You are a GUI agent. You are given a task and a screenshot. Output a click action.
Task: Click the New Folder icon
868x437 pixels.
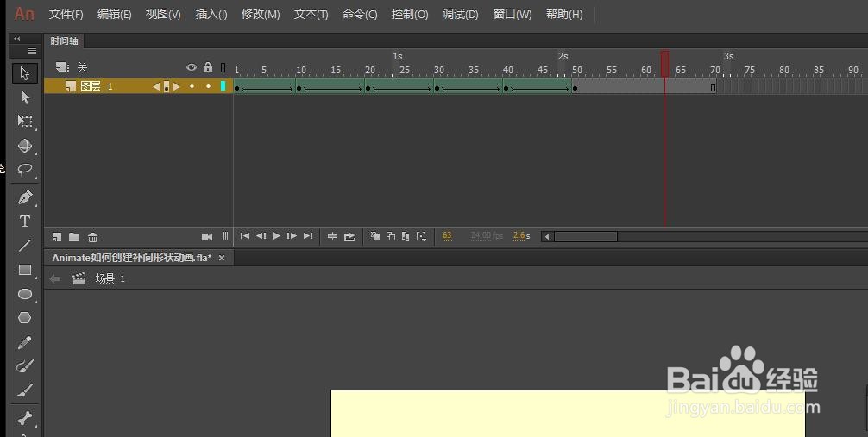click(x=74, y=237)
